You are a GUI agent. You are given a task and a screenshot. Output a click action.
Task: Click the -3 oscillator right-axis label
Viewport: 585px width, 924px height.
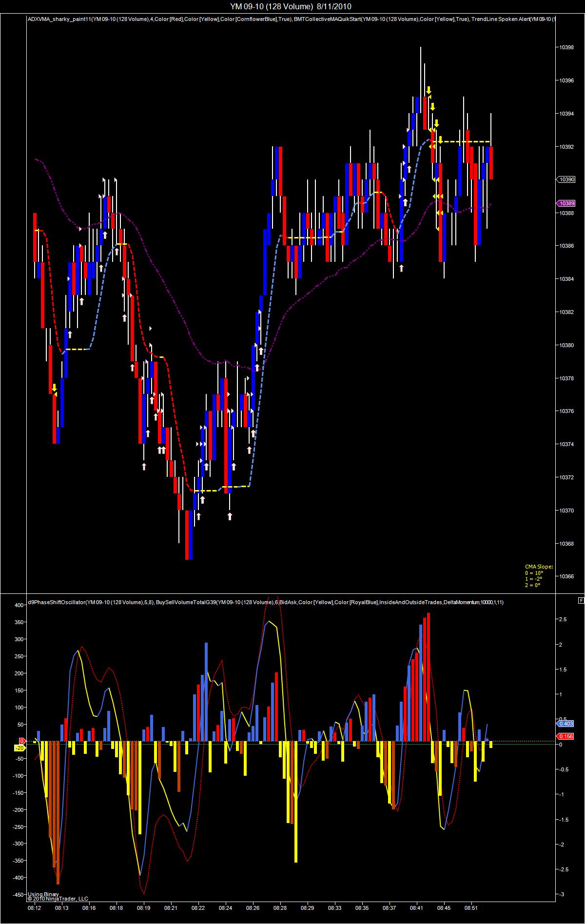tap(562, 894)
